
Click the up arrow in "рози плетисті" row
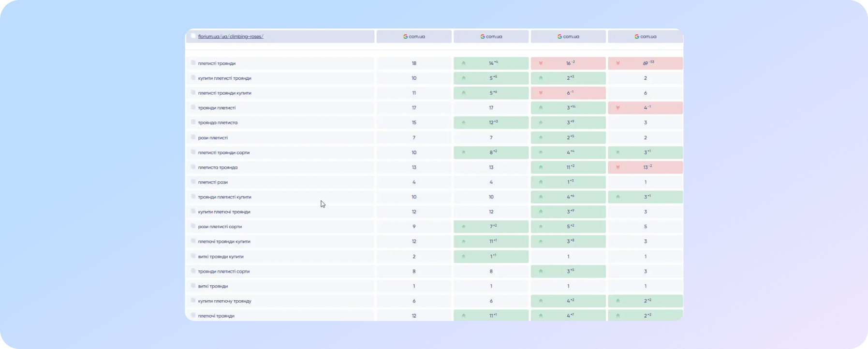coord(541,138)
